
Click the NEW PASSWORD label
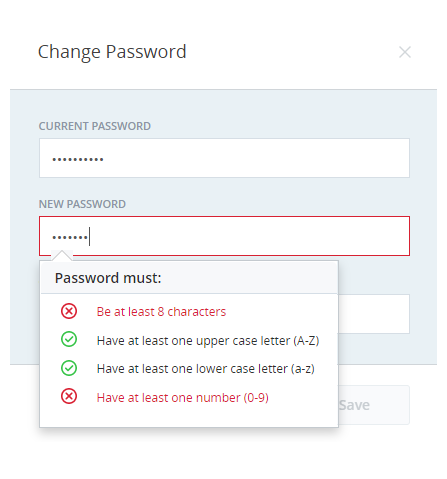click(82, 204)
